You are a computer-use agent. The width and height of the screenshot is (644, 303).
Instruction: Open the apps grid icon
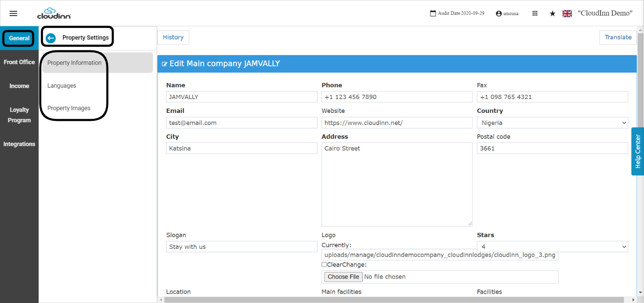[x=535, y=13]
